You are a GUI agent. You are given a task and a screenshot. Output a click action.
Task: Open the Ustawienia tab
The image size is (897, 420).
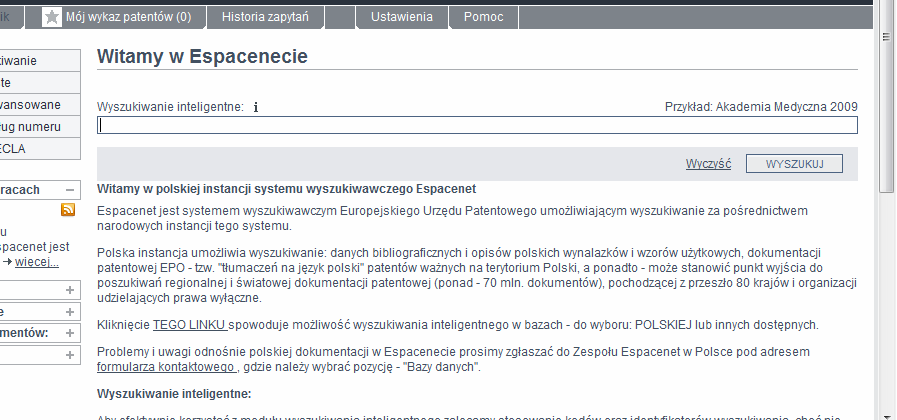402,17
